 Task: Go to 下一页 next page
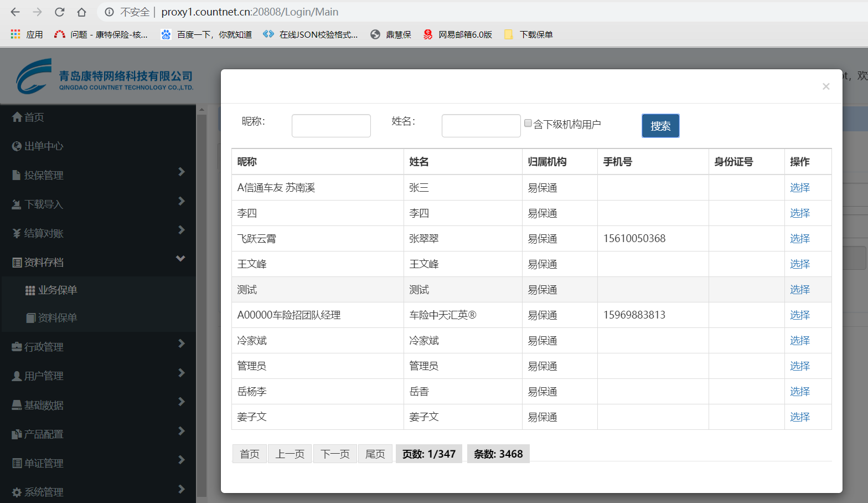pyautogui.click(x=335, y=454)
